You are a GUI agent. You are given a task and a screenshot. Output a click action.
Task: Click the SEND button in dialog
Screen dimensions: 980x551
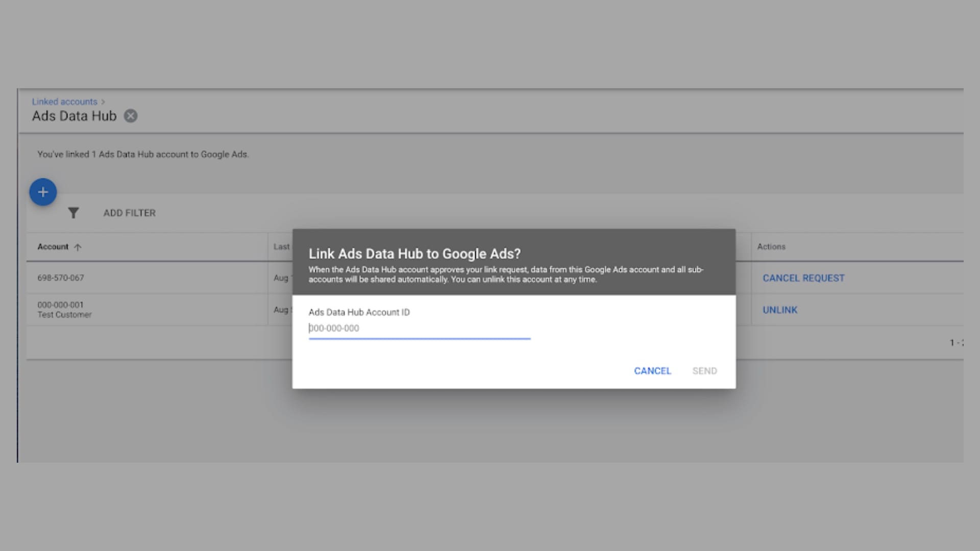tap(704, 371)
